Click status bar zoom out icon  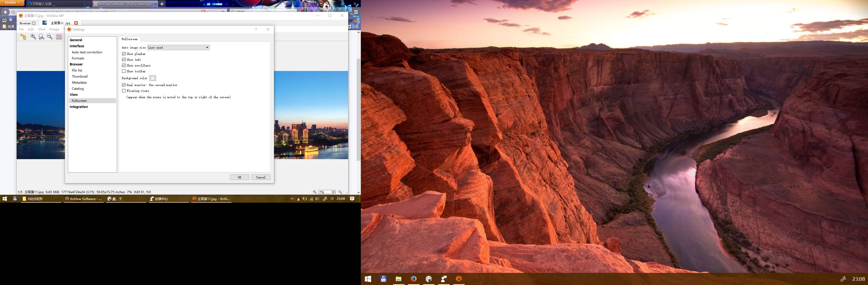tap(340, 192)
